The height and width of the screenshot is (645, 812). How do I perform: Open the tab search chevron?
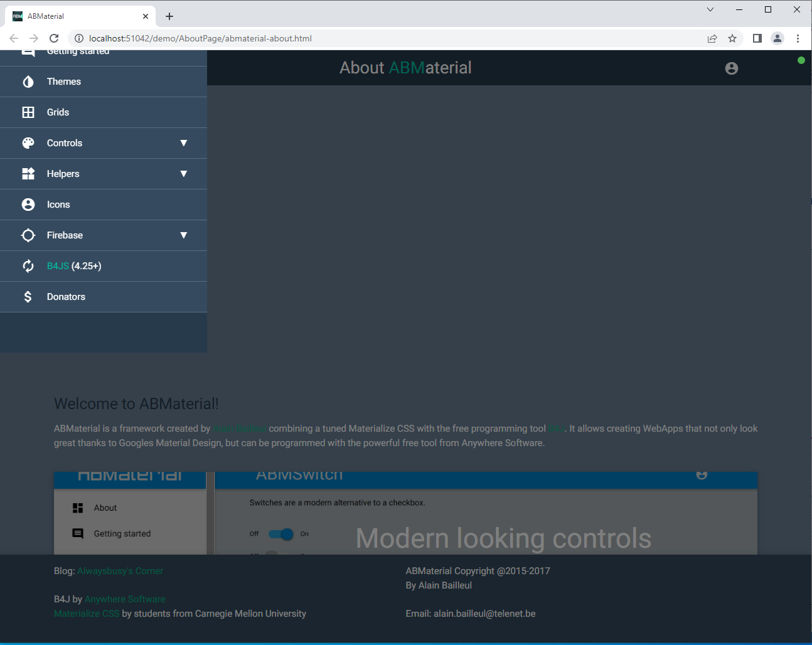tap(710, 9)
